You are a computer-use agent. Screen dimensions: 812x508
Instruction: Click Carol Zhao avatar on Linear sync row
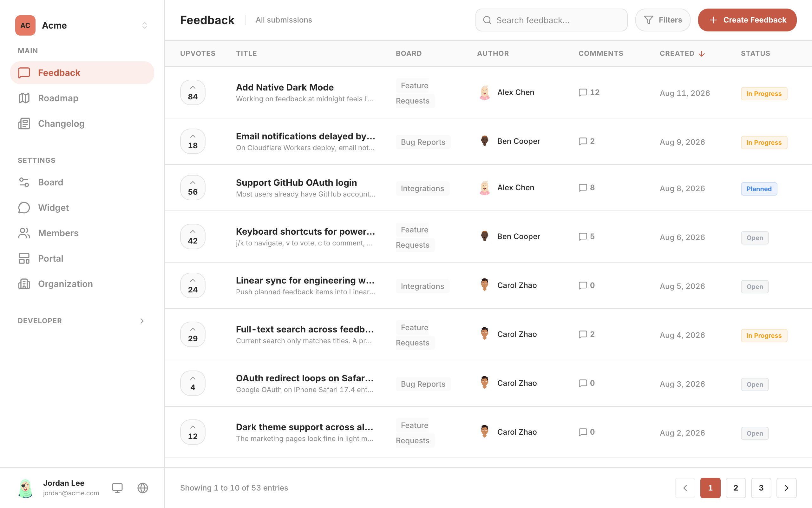point(485,285)
